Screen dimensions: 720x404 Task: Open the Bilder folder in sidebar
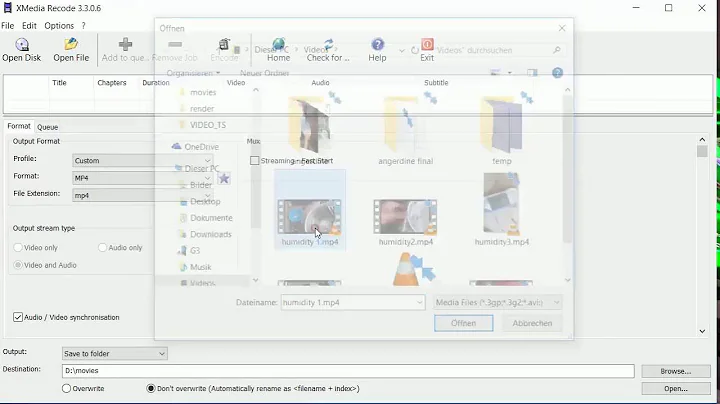coord(196,185)
